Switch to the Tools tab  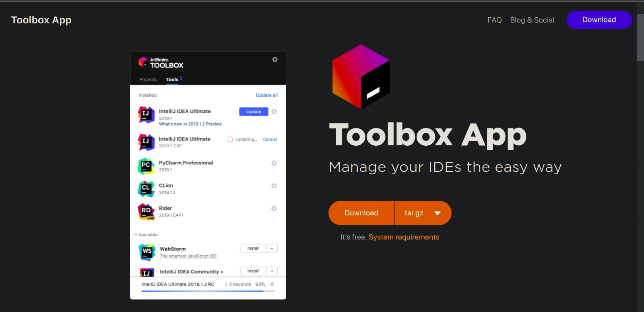pyautogui.click(x=172, y=79)
